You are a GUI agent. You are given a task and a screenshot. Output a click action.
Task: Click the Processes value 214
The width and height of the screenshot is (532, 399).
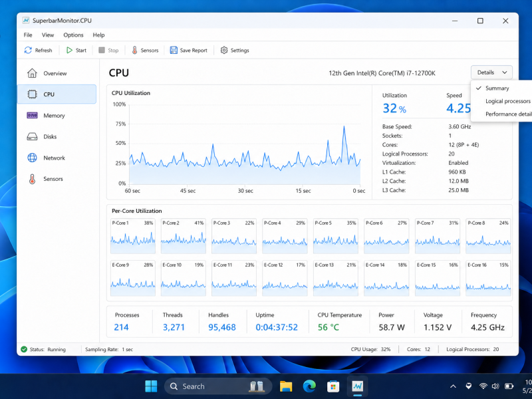point(121,327)
